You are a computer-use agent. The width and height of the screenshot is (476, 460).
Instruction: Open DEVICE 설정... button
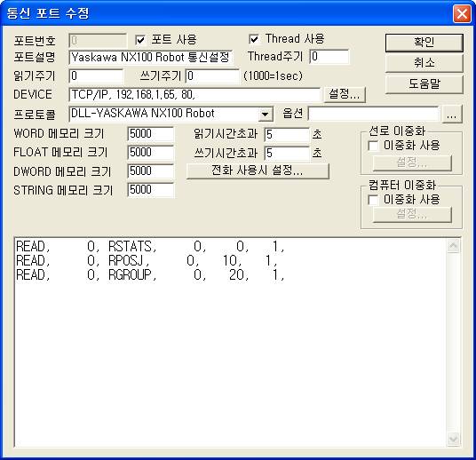point(345,94)
